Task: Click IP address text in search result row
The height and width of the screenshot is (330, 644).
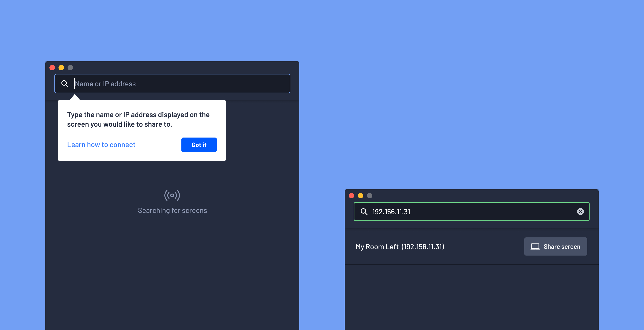Action: 425,246
